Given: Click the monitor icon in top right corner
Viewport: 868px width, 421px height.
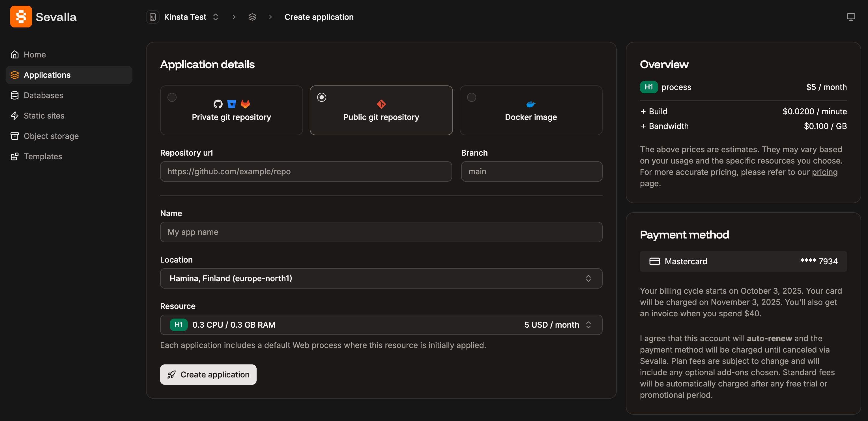Looking at the screenshot, I should point(851,16).
